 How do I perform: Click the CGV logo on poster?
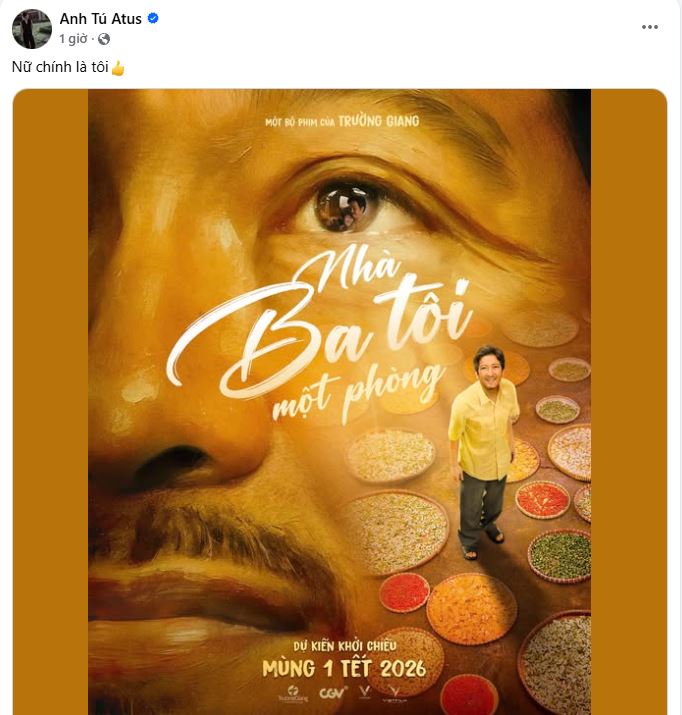tap(332, 692)
